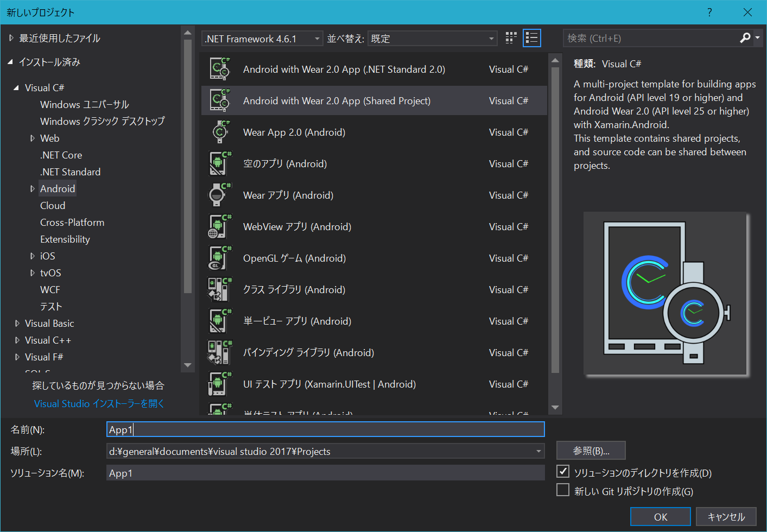Click the クラス ライブラリ (Android) icon

(x=220, y=289)
